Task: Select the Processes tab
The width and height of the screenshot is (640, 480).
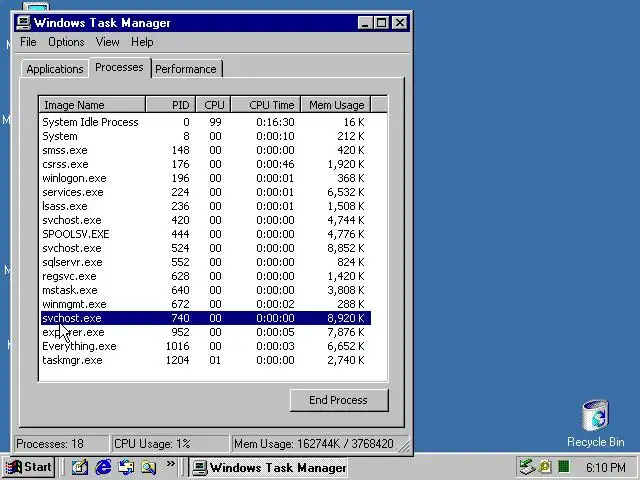Action: [x=119, y=67]
